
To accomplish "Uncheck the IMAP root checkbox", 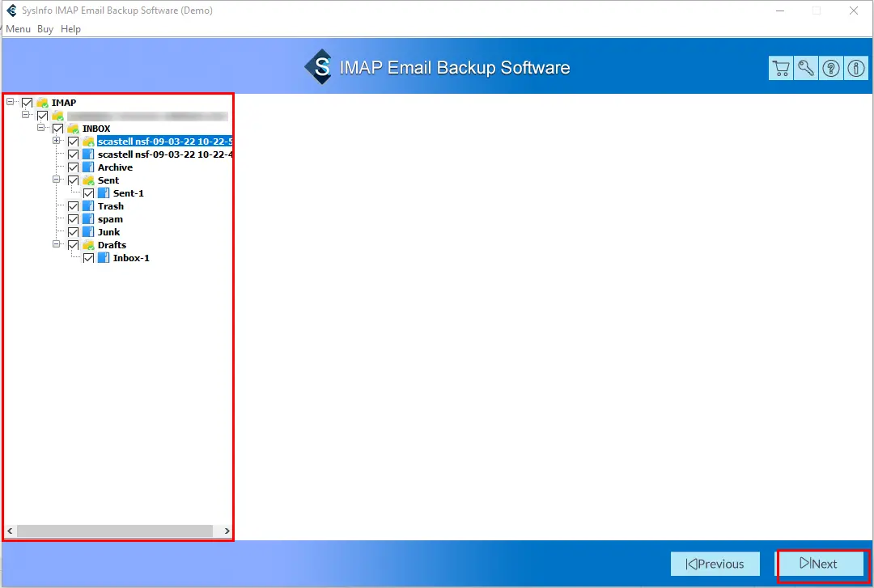I will tap(27, 103).
